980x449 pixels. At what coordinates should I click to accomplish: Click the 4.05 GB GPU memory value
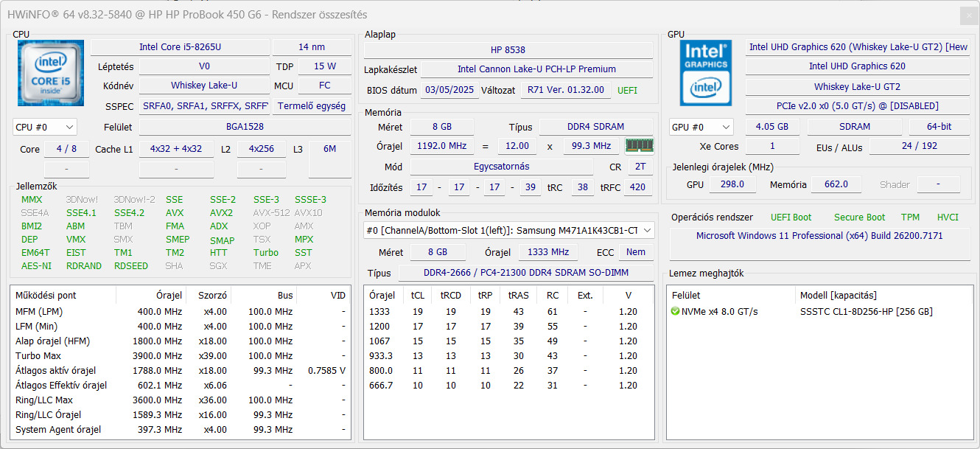click(771, 127)
